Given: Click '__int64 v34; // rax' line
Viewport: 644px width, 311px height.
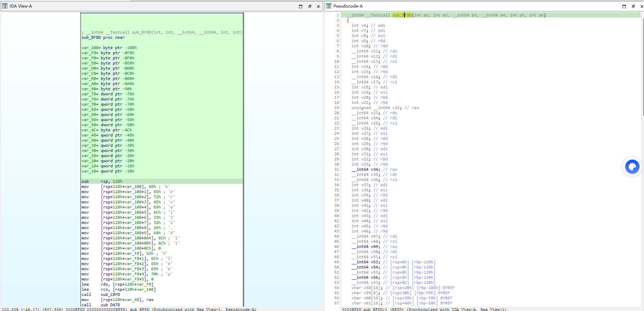Looking at the screenshot, I should point(375,169).
